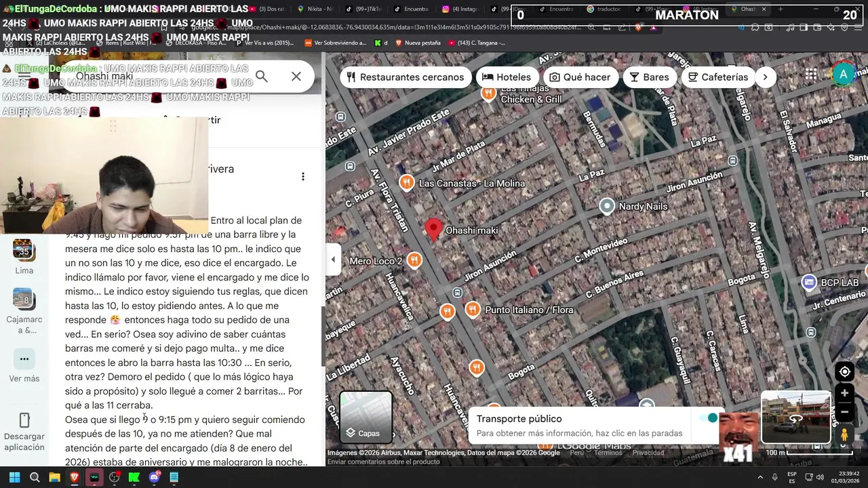Click the Ohashi maki red map pin
868x488 pixels.
(433, 229)
